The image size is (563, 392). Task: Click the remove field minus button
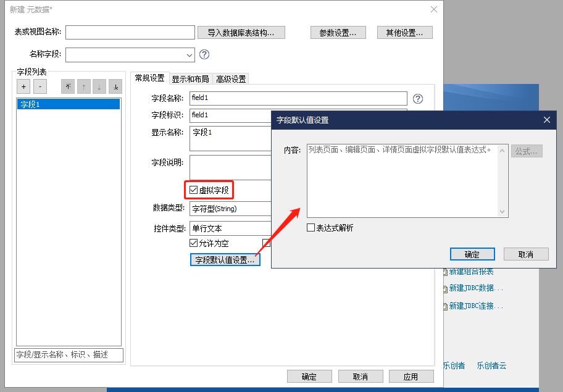[40, 87]
